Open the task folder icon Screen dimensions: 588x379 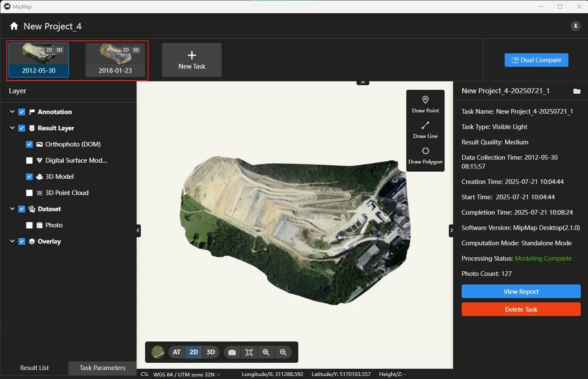(x=577, y=91)
